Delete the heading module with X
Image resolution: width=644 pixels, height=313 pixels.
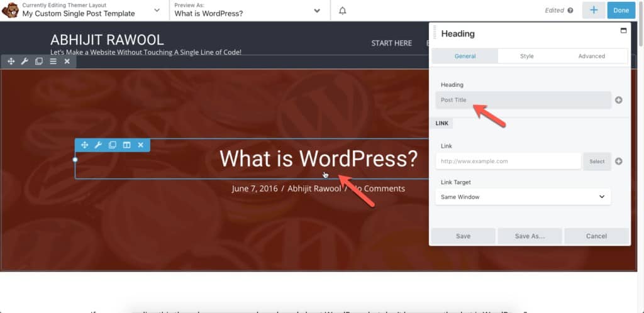(140, 145)
